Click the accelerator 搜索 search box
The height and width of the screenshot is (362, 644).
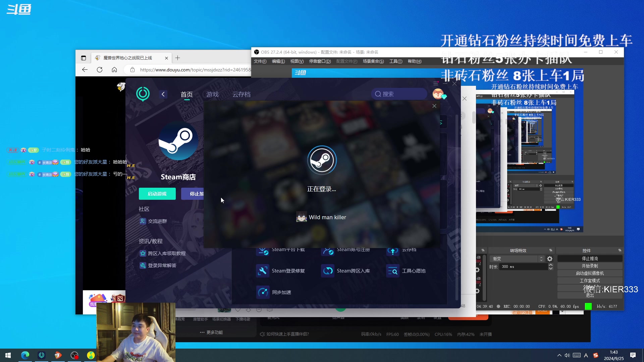[x=399, y=94]
